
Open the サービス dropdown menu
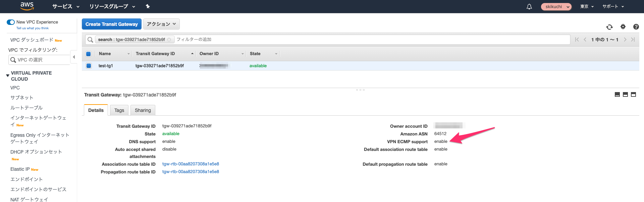click(66, 6)
